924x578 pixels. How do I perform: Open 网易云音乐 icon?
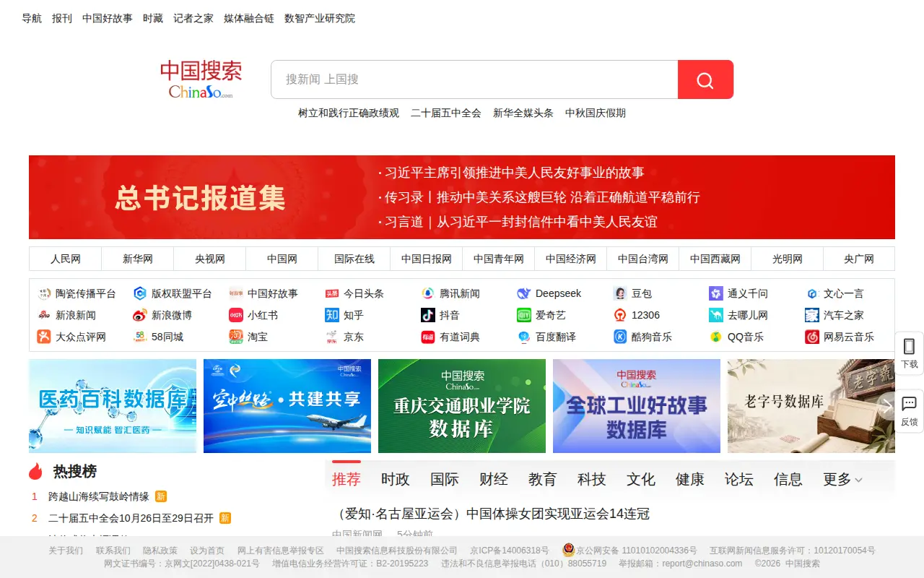point(812,337)
